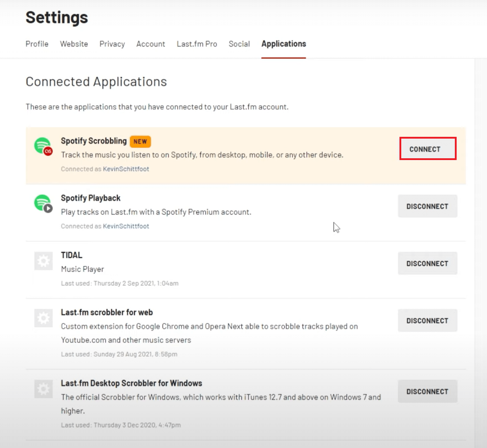487x448 pixels.
Task: Open KevinSchittfoot link under Spotify Scrobbling
Action: pos(126,169)
